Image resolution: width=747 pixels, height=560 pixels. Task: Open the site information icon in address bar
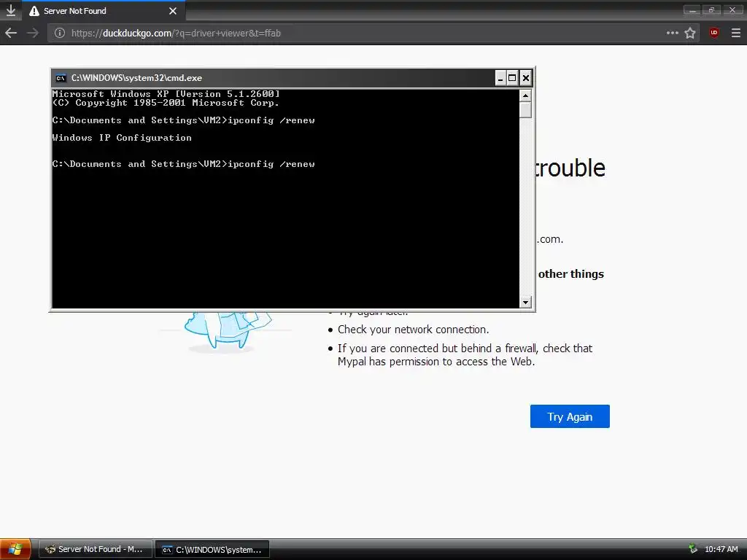[x=60, y=33]
